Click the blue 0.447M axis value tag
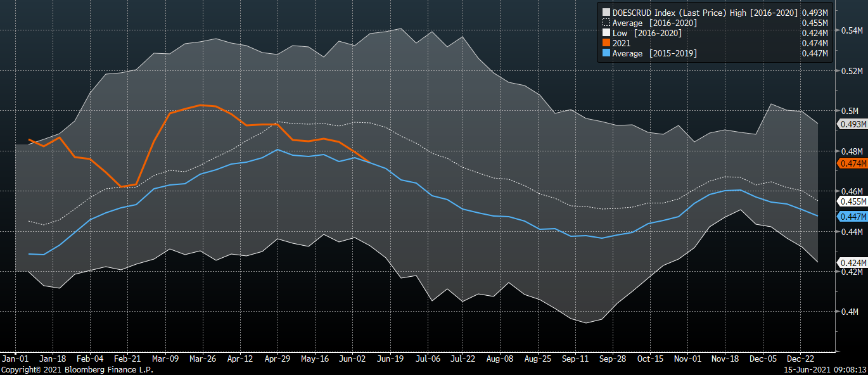The width and height of the screenshot is (868, 375). click(852, 217)
